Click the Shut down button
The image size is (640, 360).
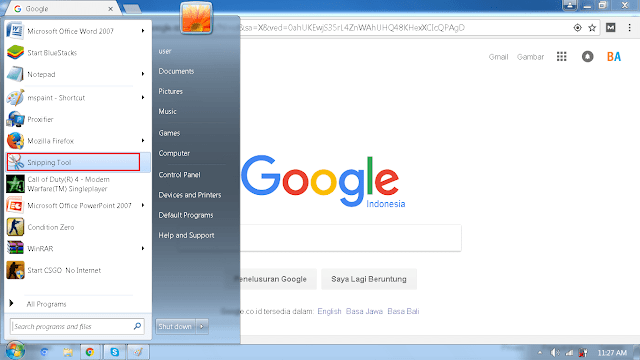175,327
